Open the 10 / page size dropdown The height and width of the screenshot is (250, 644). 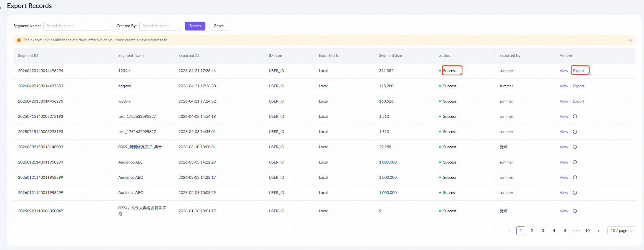[x=621, y=231]
